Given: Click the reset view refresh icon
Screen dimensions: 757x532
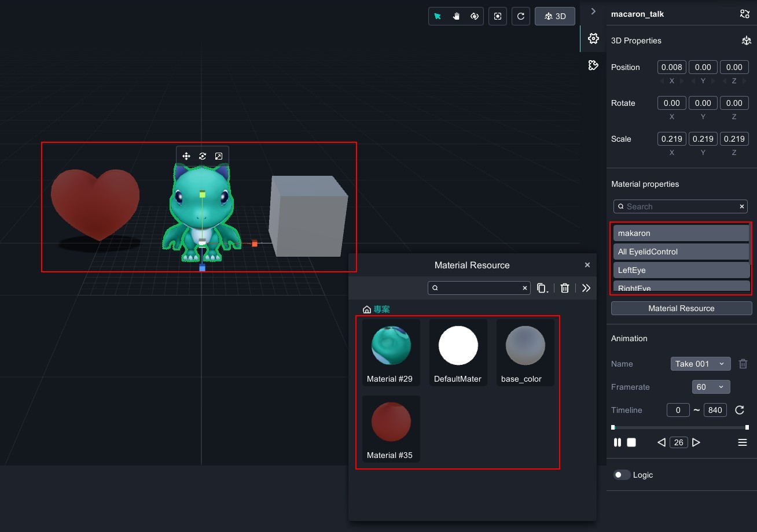Looking at the screenshot, I should 521,16.
